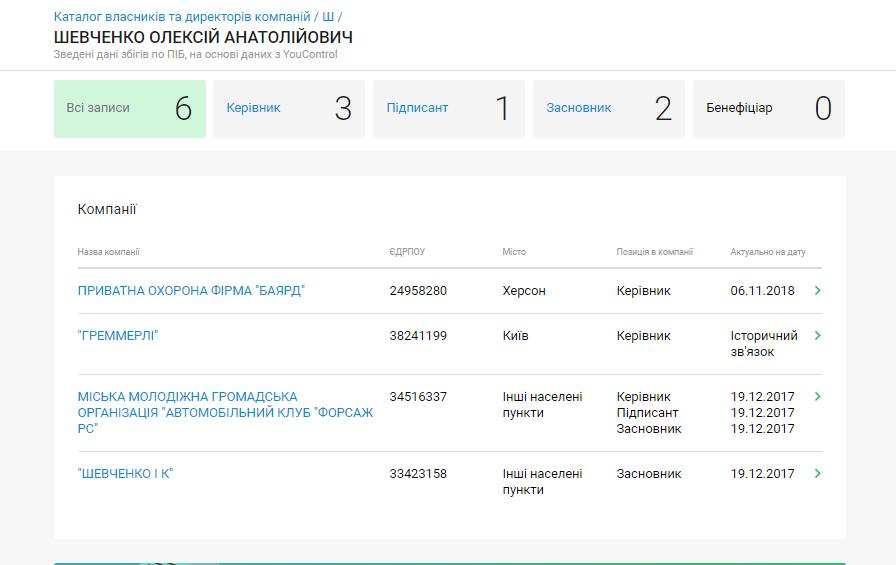The height and width of the screenshot is (565, 896).
Task: Select the Всі записи filter tab
Action: coord(130,108)
